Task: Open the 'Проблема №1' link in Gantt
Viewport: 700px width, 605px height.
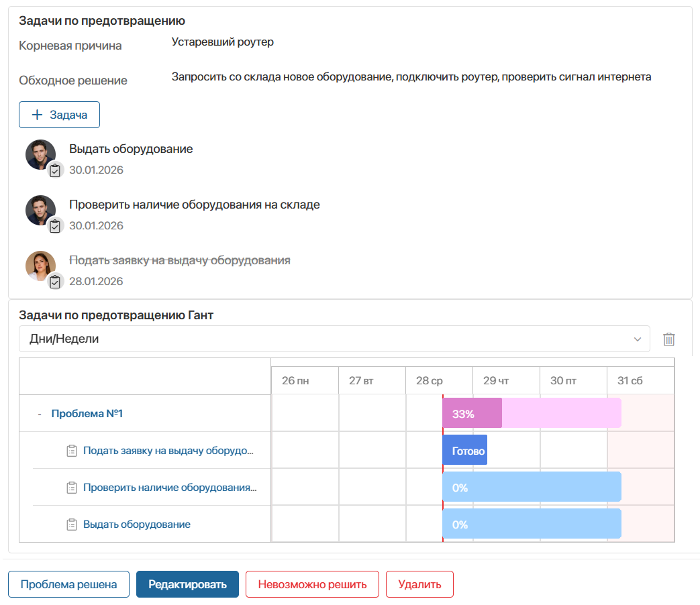Action: [87, 414]
